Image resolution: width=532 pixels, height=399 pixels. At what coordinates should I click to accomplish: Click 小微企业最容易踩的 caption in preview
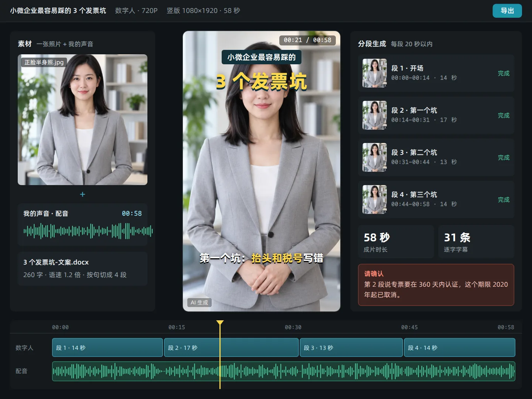coord(262,57)
